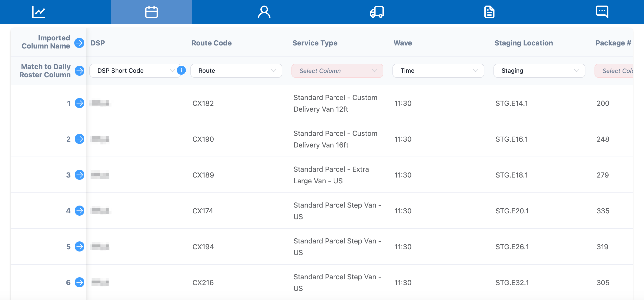
Task: Open the delivery truck vehicles icon
Action: point(377,12)
